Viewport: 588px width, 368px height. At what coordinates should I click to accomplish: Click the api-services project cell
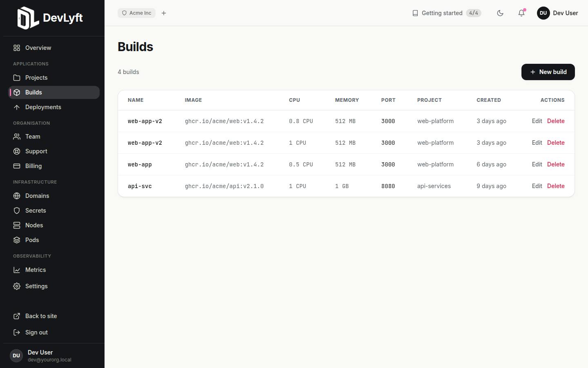(x=434, y=186)
